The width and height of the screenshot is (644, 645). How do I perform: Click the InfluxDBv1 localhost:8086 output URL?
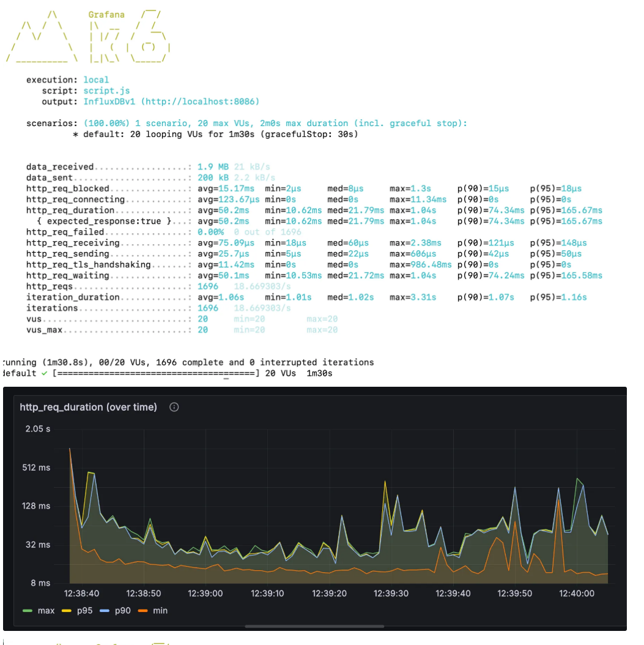point(171,102)
